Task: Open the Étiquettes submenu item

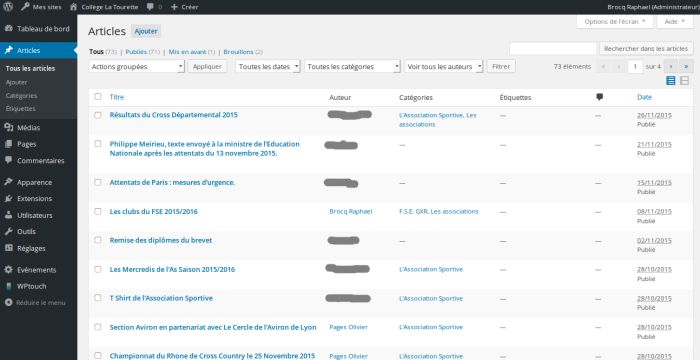Action: [21, 109]
